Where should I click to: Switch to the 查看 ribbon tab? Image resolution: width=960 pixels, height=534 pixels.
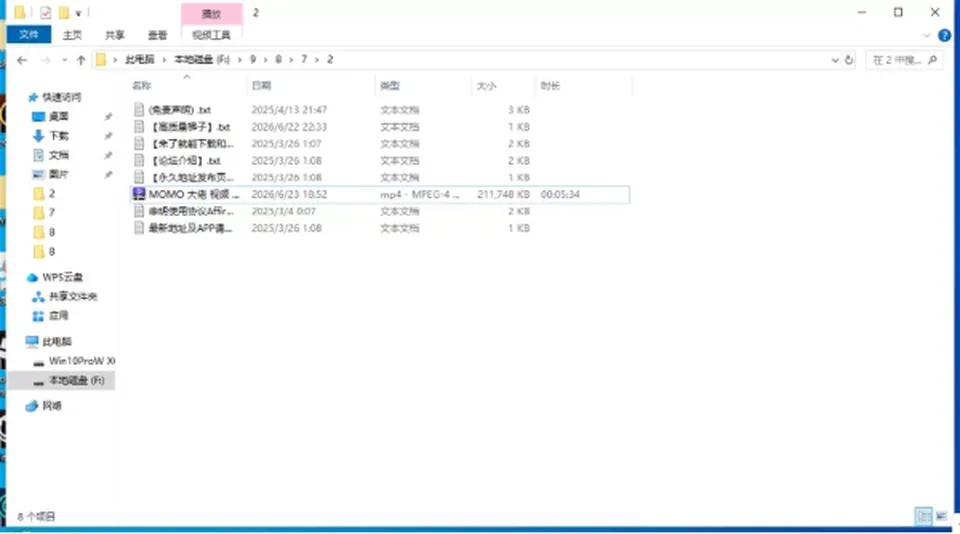click(x=157, y=36)
